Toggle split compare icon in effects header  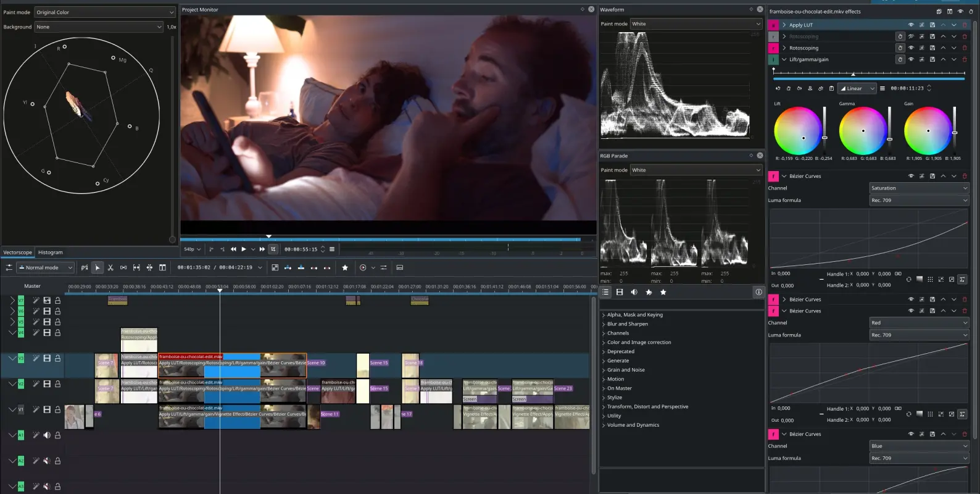(950, 11)
